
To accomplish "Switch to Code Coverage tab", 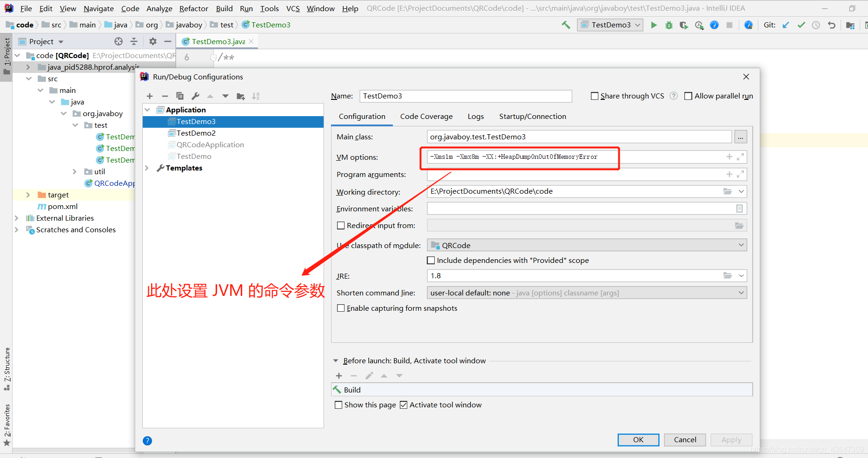I will point(426,117).
